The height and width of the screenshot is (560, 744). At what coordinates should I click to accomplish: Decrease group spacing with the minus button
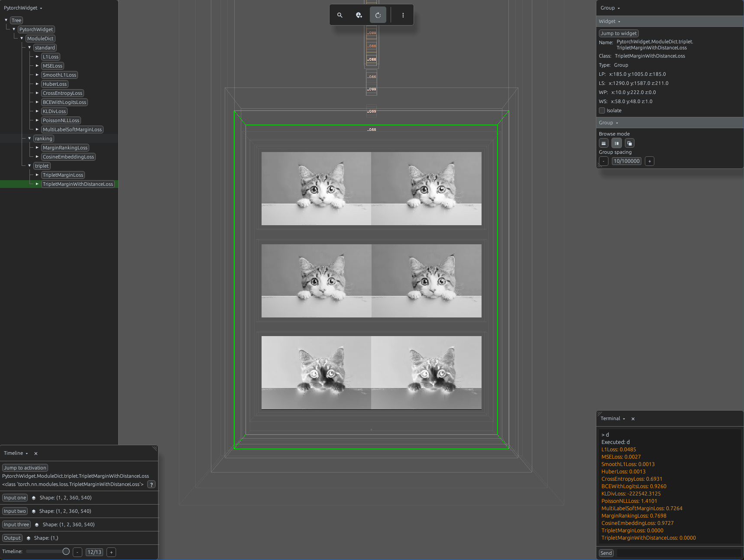604,161
